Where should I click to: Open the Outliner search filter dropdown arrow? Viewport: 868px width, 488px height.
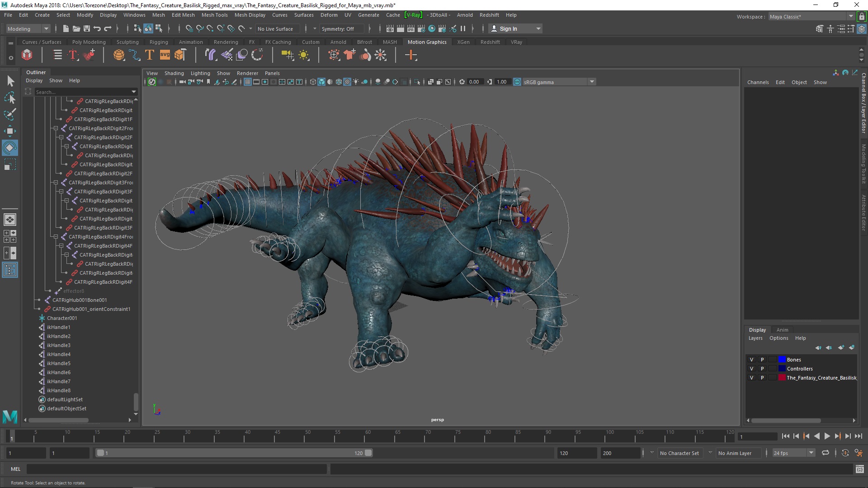[x=134, y=92]
